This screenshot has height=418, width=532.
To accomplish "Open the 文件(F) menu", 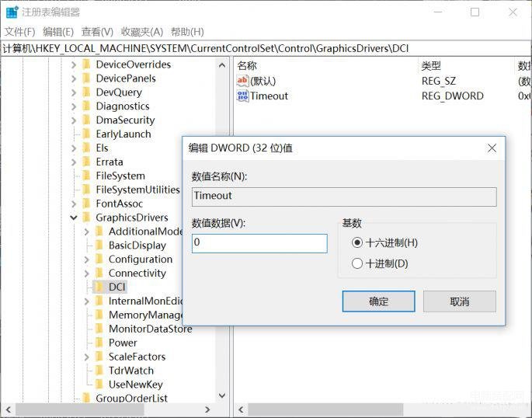I will tap(19, 32).
